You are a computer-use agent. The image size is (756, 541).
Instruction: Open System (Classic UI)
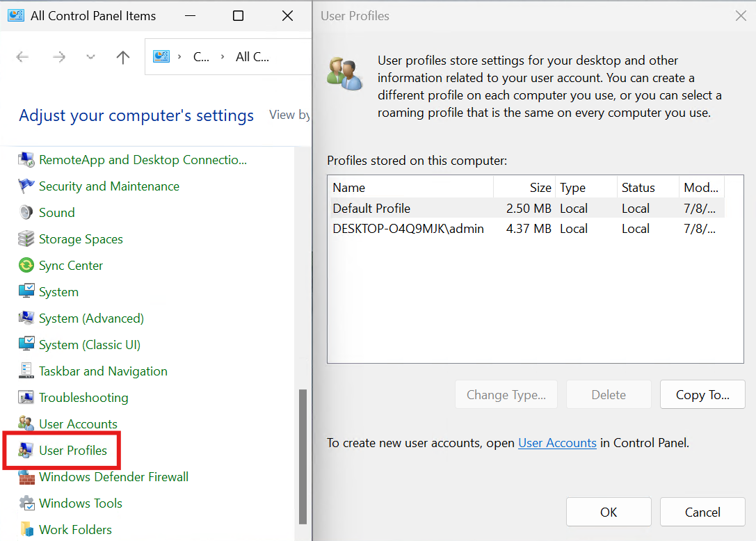coord(90,345)
